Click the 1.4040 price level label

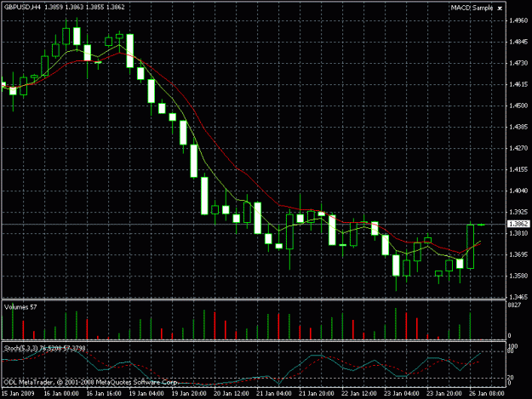(518, 191)
